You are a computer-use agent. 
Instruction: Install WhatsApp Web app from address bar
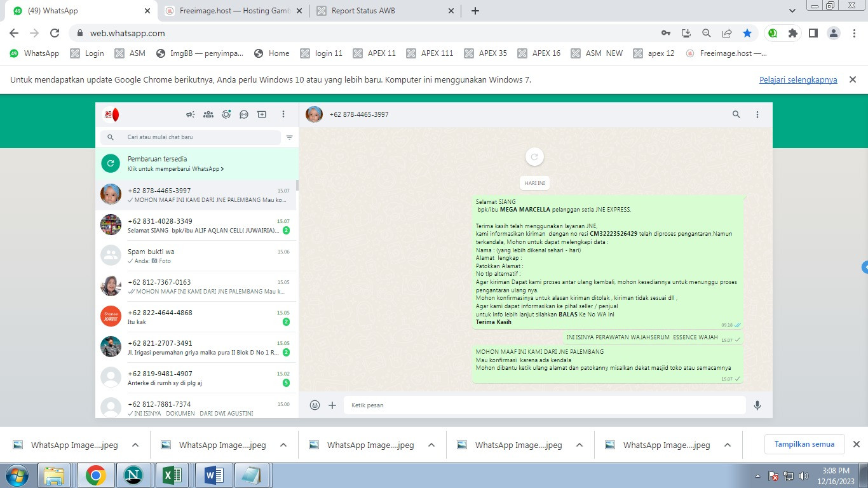686,33
